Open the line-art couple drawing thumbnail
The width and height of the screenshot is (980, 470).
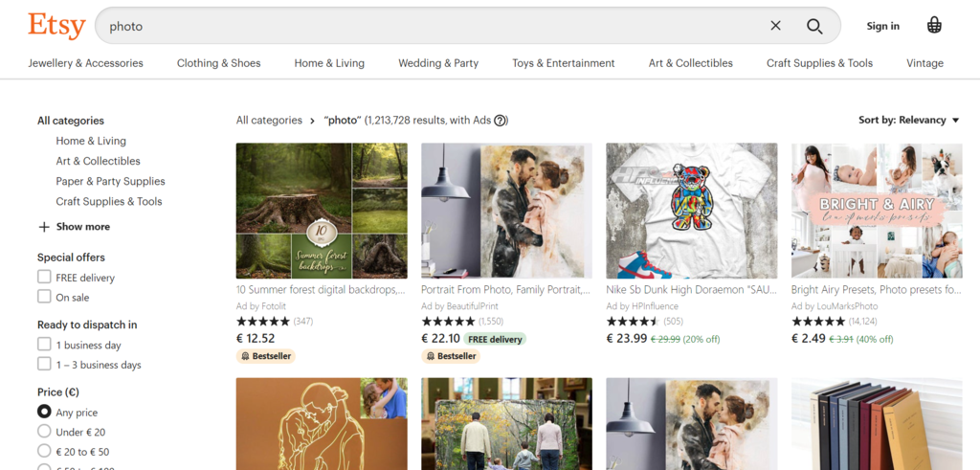(322, 424)
